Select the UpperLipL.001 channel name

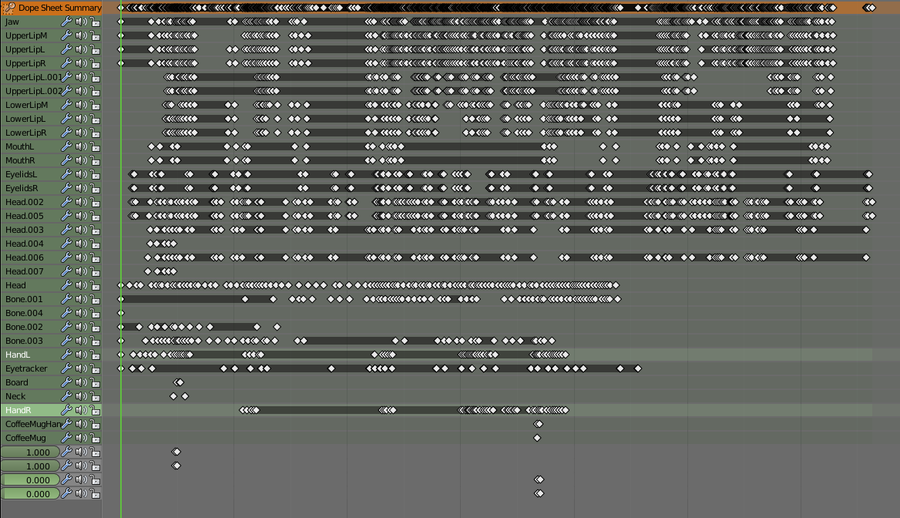tap(33, 78)
